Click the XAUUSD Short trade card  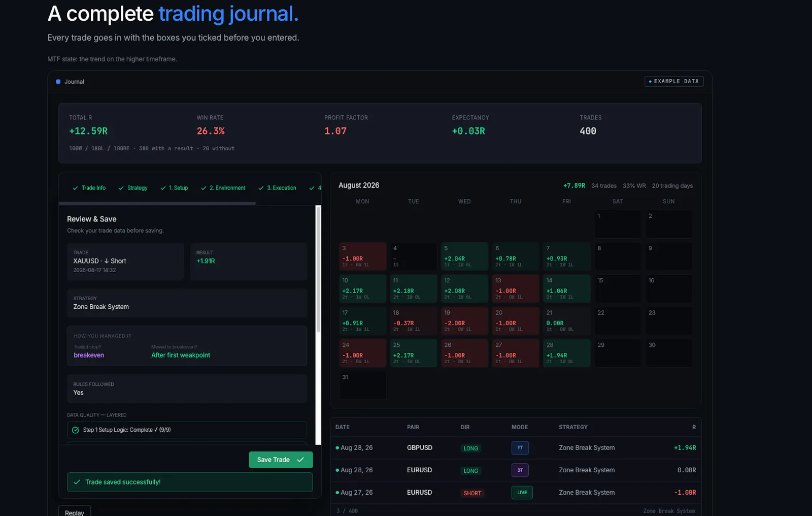point(125,262)
